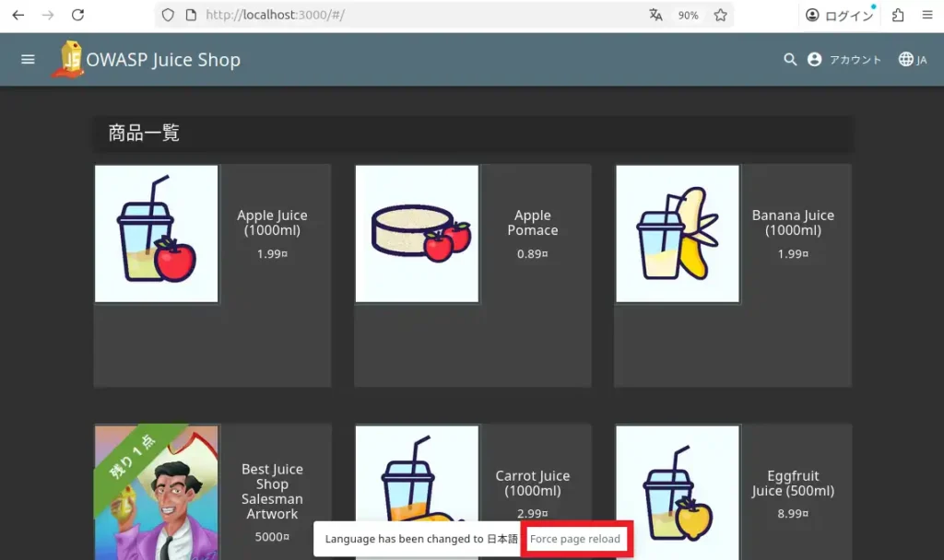This screenshot has height=560, width=944.
Task: Open the browser extensions icon
Action: click(898, 16)
